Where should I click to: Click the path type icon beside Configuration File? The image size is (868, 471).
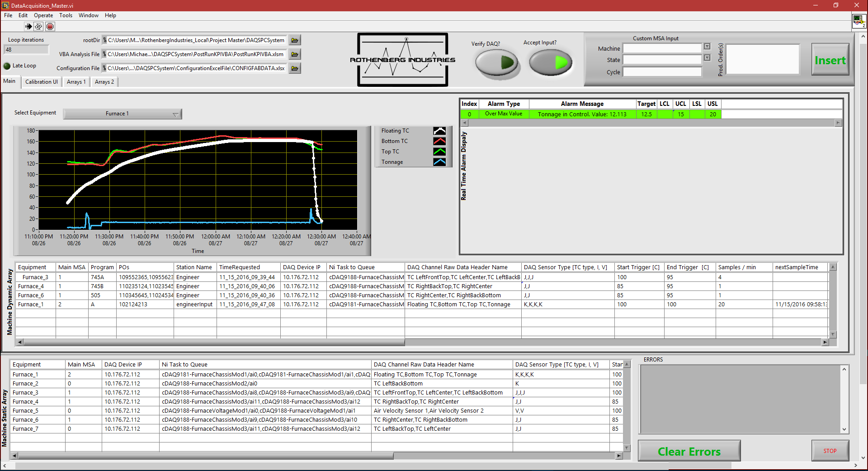tap(104, 68)
